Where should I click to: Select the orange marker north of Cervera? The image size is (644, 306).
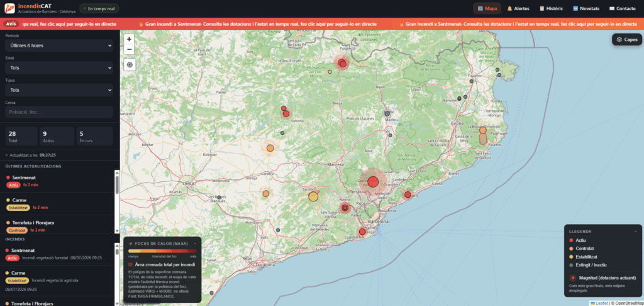click(x=270, y=148)
